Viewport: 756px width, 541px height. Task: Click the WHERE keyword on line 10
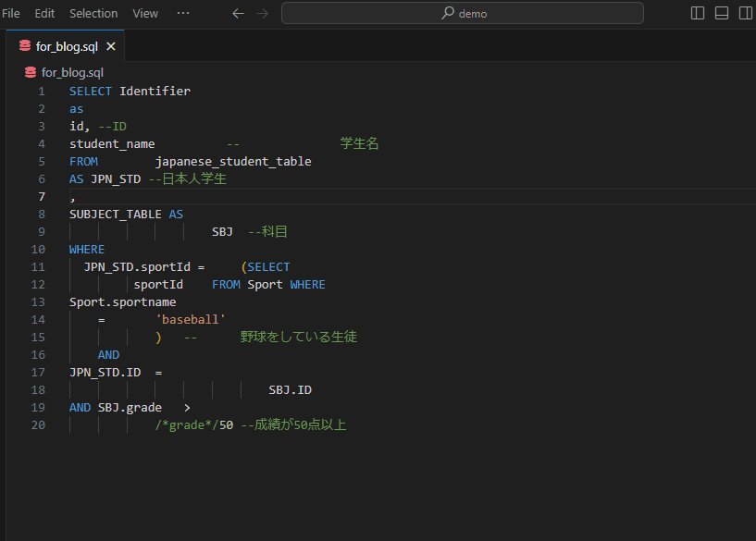pyautogui.click(x=87, y=250)
